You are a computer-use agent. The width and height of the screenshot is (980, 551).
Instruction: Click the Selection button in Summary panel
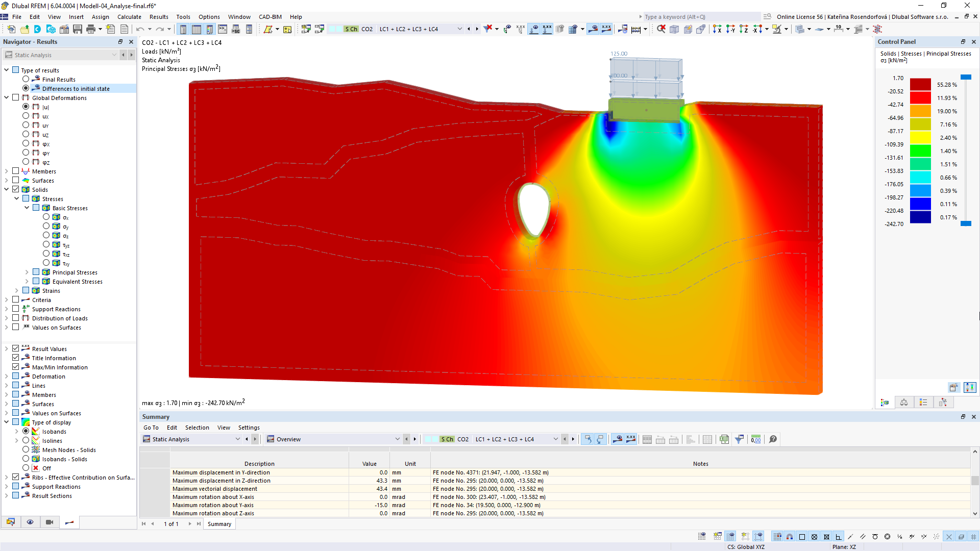(x=197, y=427)
